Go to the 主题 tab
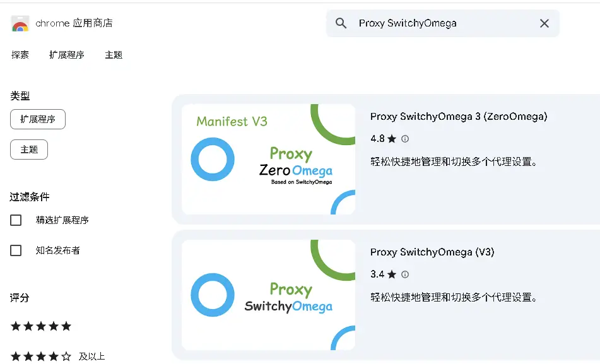The width and height of the screenshot is (600, 364). click(x=114, y=55)
